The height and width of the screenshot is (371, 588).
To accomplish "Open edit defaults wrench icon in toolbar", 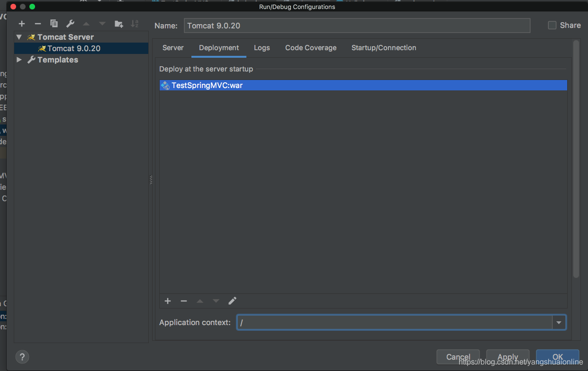I will pyautogui.click(x=70, y=24).
